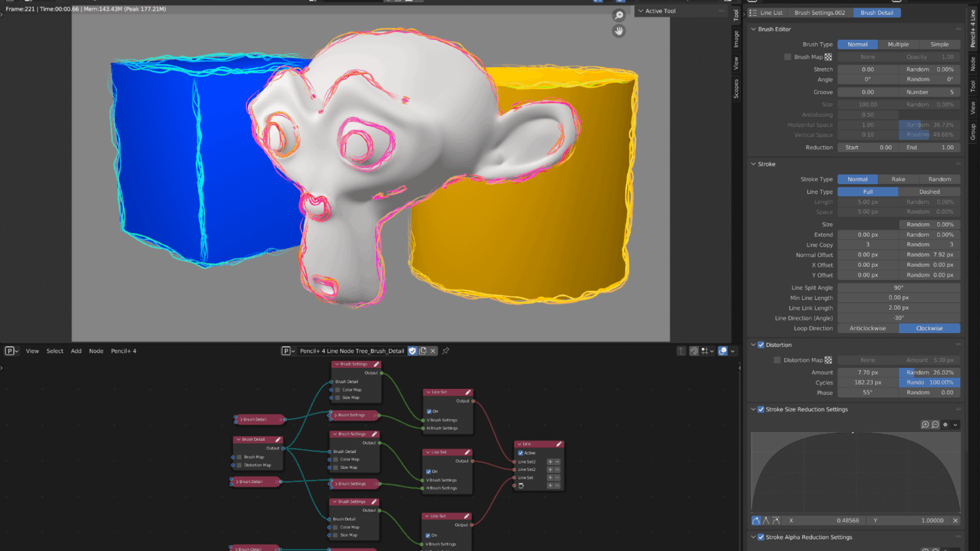Zoom out on Stroke Size Reduction curve
This screenshot has width=980, height=551.
point(935,424)
